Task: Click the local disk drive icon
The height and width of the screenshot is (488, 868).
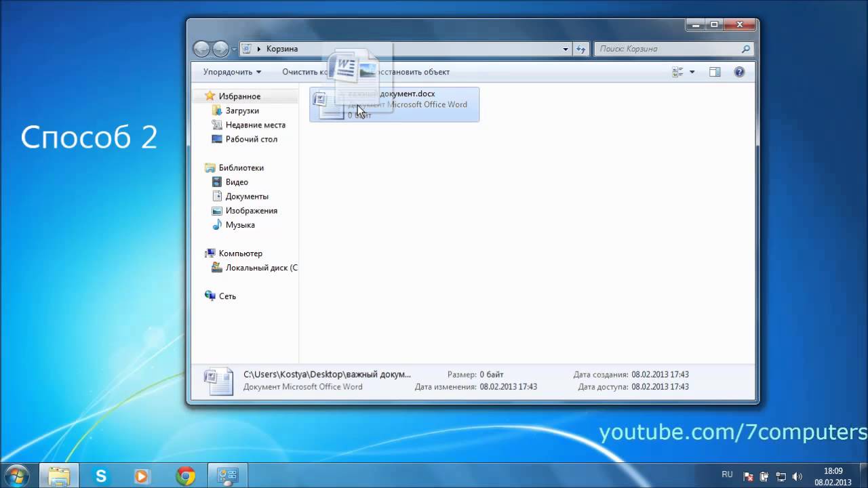Action: (x=217, y=267)
